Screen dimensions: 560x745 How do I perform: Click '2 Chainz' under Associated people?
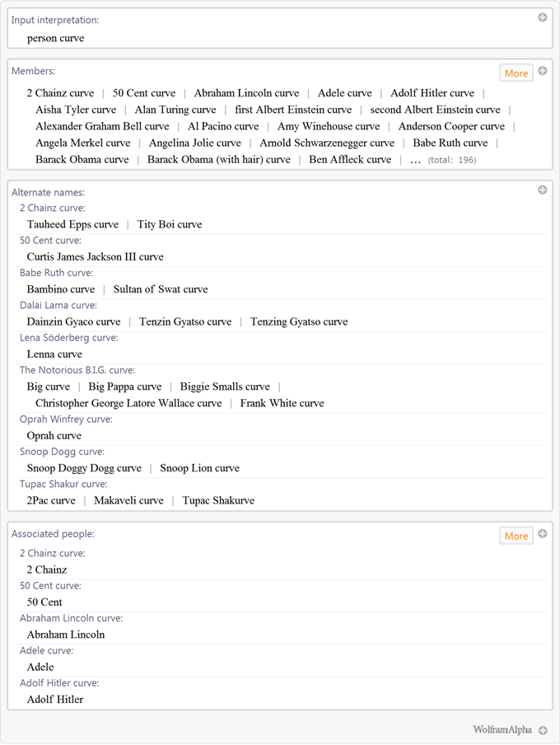pos(47,569)
